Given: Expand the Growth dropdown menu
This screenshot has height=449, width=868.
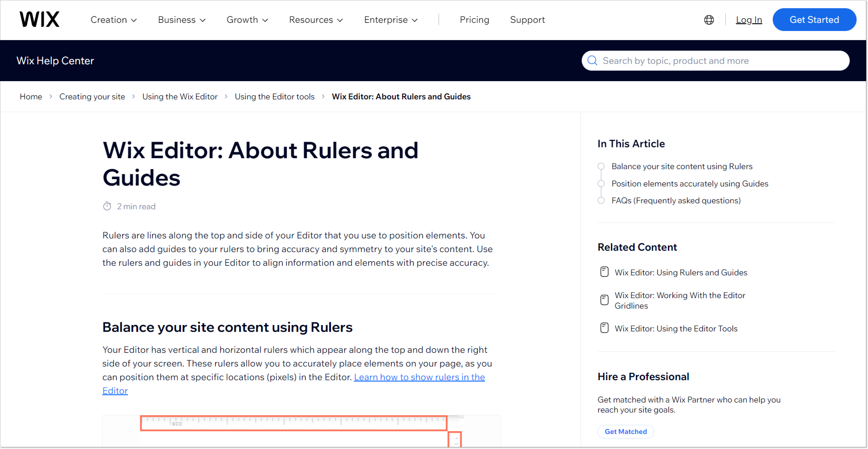Looking at the screenshot, I should tap(247, 20).
